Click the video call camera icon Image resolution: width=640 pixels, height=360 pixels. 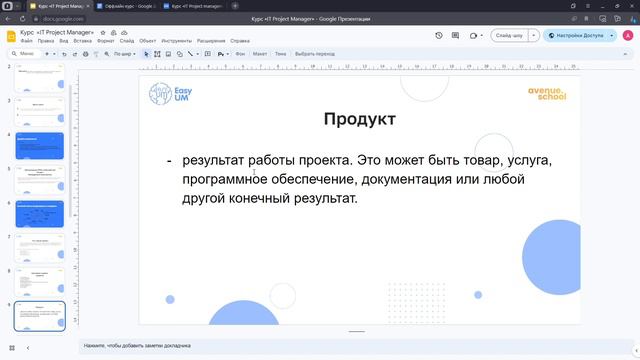pos(473,36)
